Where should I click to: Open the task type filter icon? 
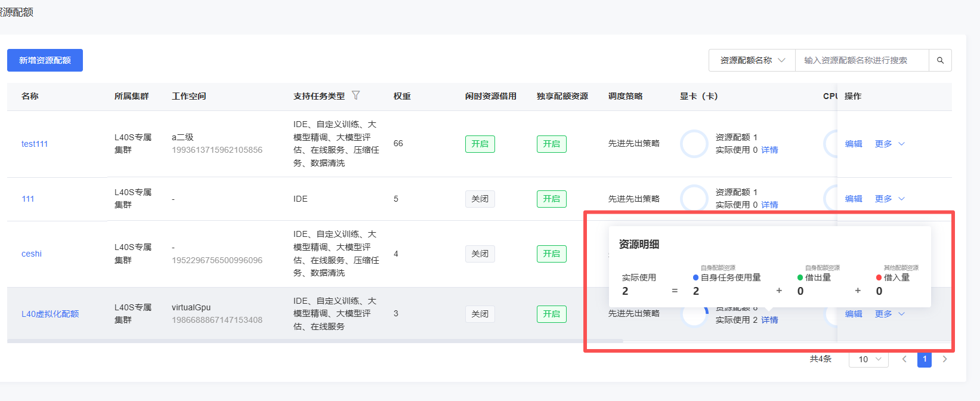click(x=356, y=95)
